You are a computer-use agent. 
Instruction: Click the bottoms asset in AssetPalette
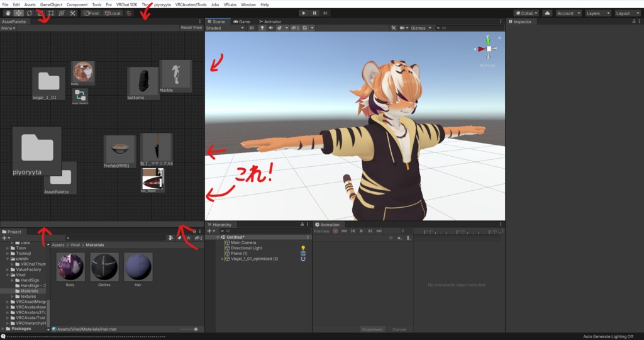(x=143, y=84)
